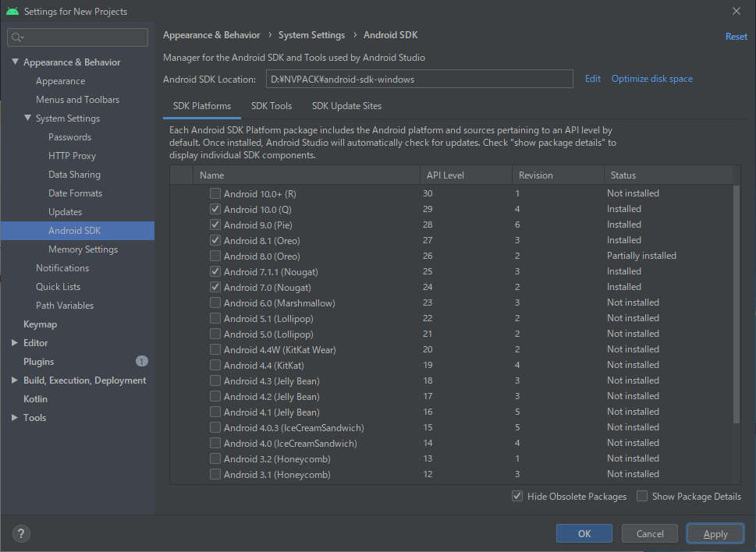Uncheck Android 10.0 (Q) checkbox
756x552 pixels.
click(215, 209)
